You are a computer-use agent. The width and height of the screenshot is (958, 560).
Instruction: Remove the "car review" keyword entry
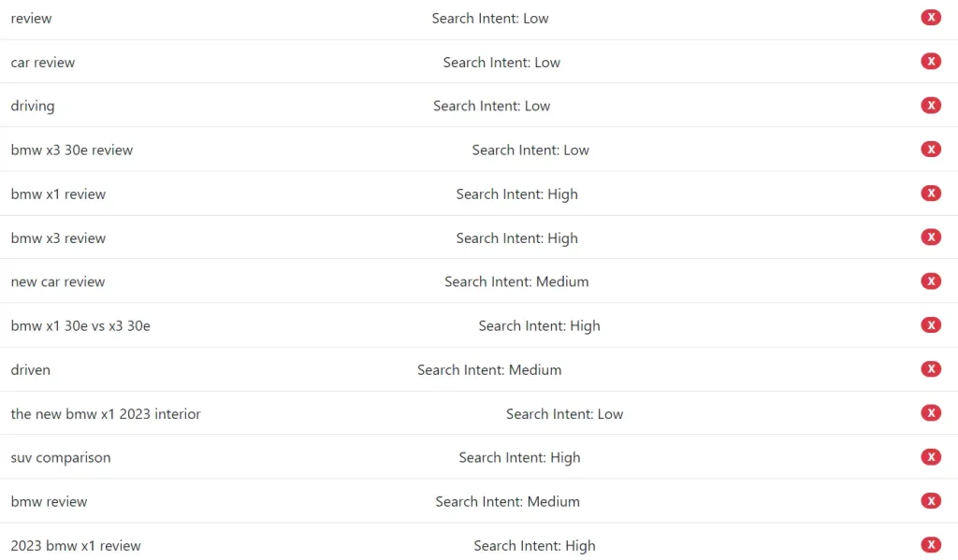[931, 61]
